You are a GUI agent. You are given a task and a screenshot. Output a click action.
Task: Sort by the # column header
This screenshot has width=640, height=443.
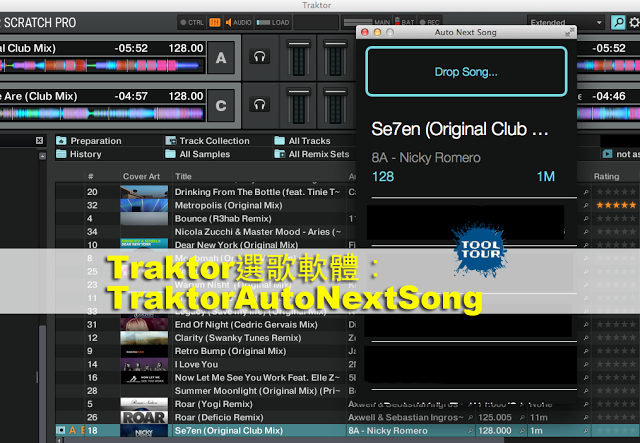coord(90,176)
